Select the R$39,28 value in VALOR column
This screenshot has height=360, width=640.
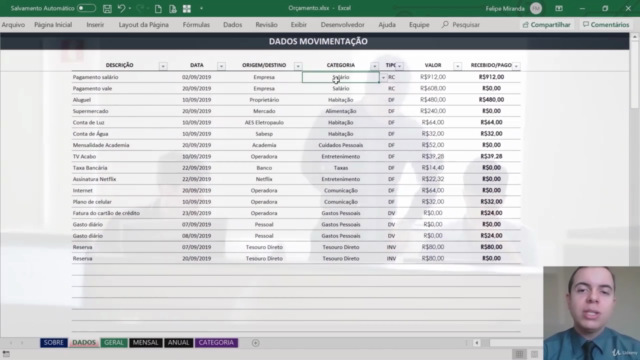click(433, 156)
